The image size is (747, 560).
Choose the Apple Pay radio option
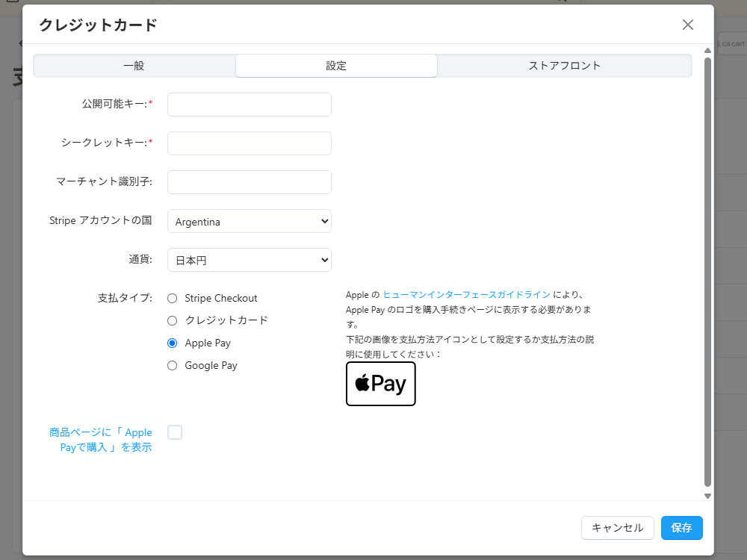pos(173,343)
